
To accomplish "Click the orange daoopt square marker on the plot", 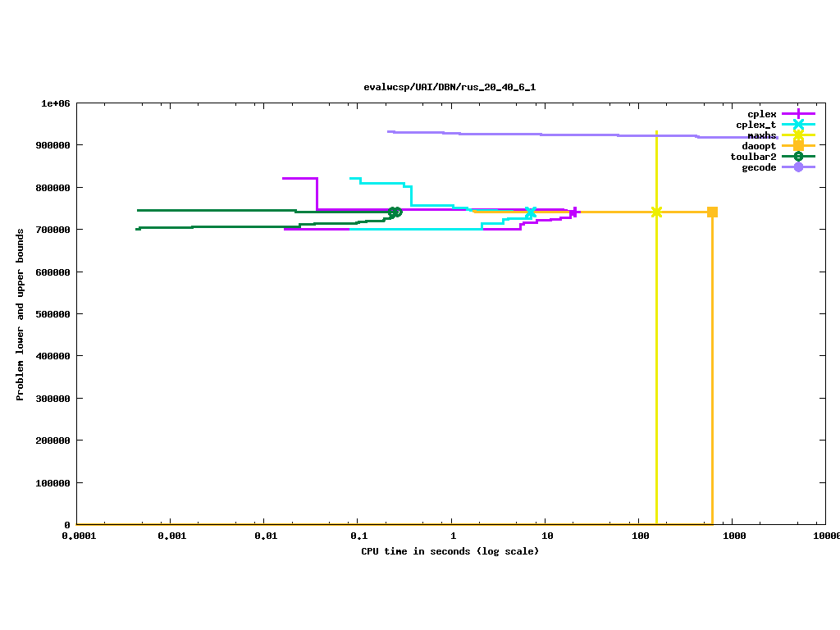I will [712, 212].
